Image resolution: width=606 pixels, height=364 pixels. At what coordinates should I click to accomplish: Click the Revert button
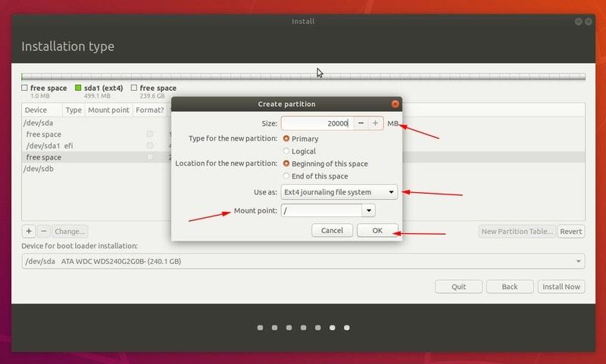[571, 232]
